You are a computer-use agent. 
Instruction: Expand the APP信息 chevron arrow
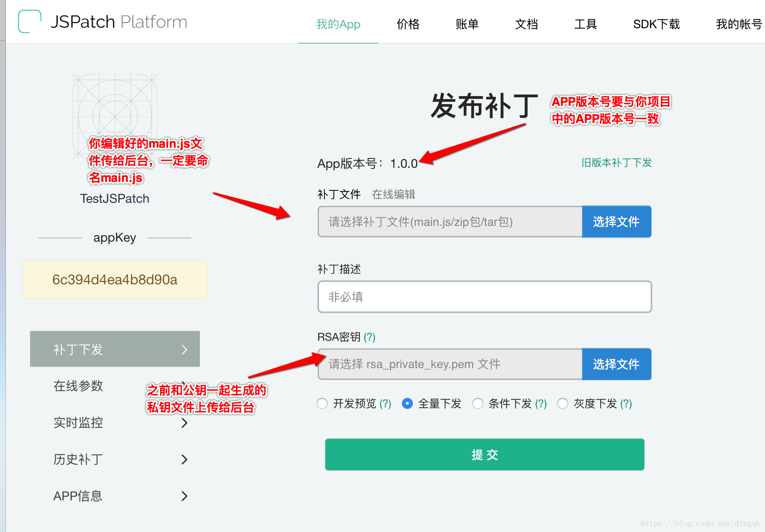(184, 497)
